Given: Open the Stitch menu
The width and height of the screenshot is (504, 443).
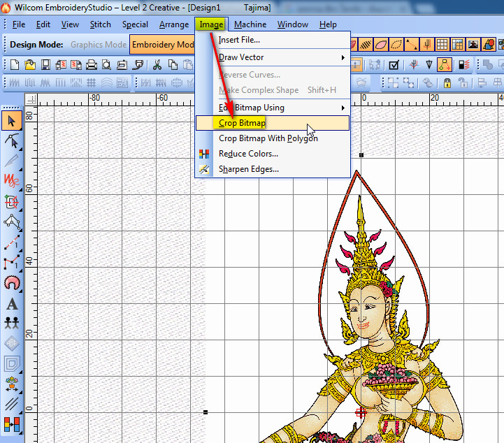Looking at the screenshot, I should point(100,24).
